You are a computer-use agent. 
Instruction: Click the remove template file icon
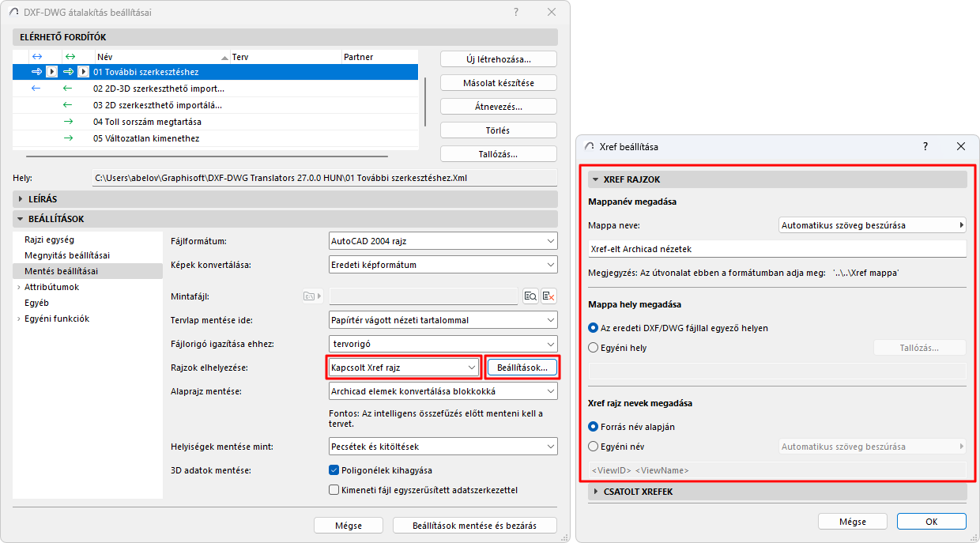click(548, 296)
